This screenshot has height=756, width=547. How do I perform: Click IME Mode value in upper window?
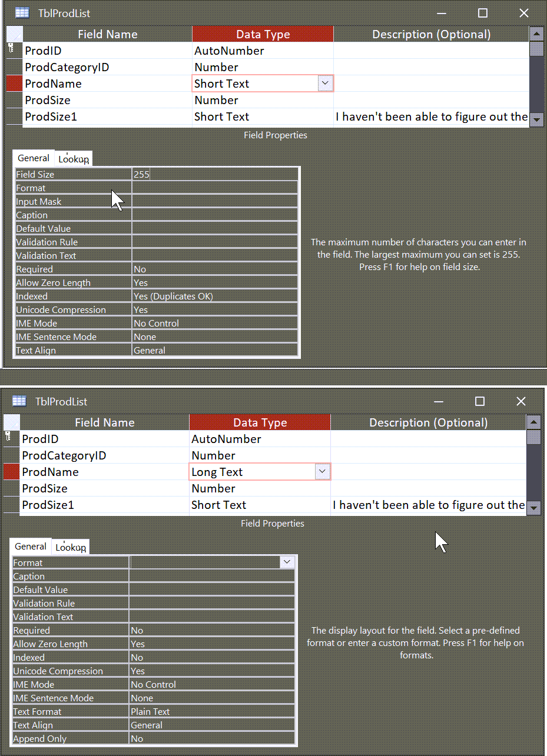[215, 323]
